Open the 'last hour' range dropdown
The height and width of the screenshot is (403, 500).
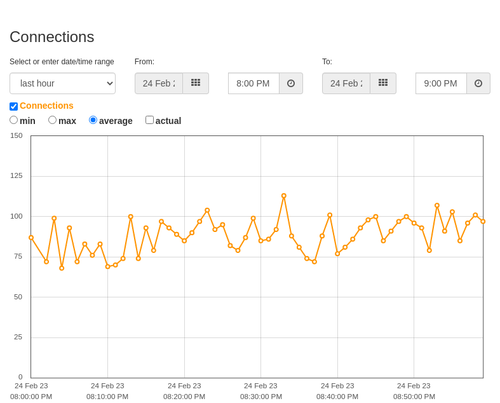63,83
